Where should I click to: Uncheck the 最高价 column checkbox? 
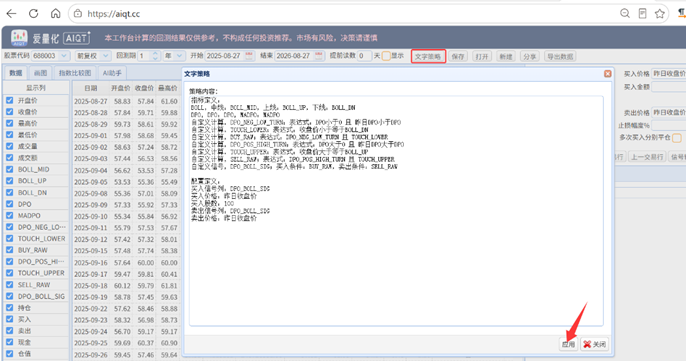click(10, 123)
